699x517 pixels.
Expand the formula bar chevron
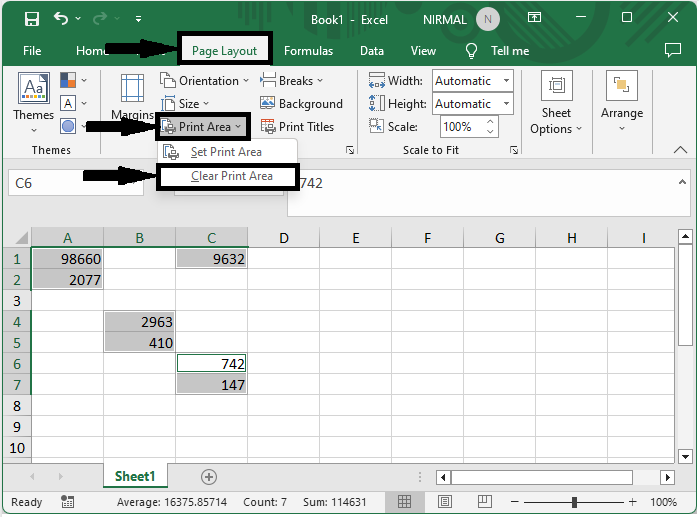[682, 182]
